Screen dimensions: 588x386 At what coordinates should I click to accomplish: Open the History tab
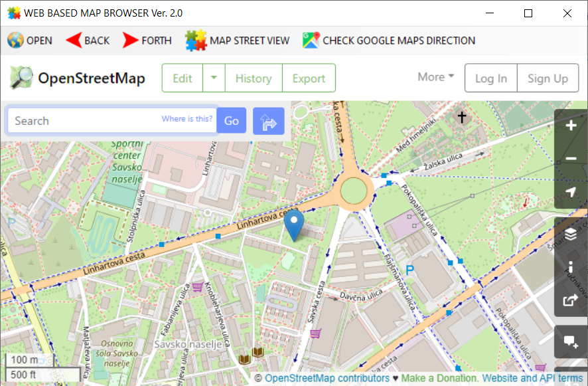pos(254,78)
